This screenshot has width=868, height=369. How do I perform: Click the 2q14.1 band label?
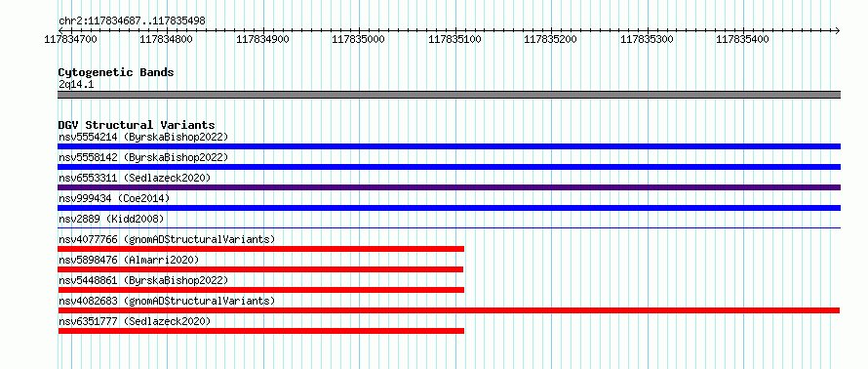coord(75,84)
